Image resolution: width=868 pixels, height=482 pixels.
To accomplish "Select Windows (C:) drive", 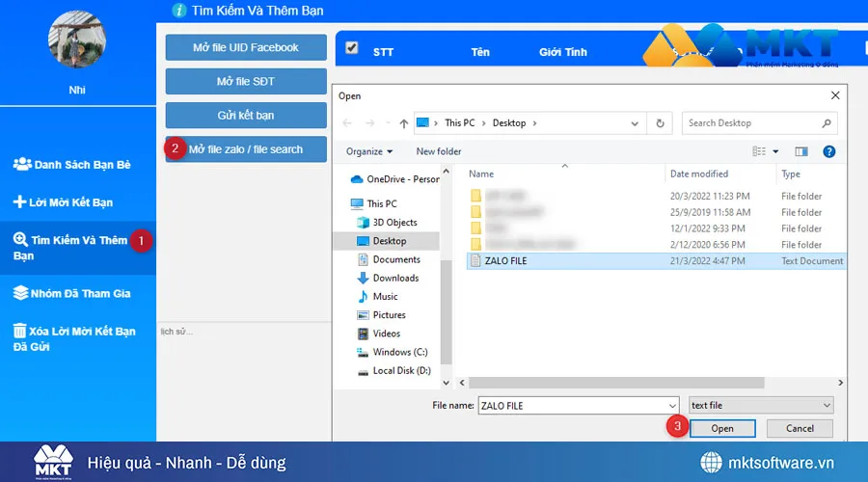I will click(x=393, y=352).
